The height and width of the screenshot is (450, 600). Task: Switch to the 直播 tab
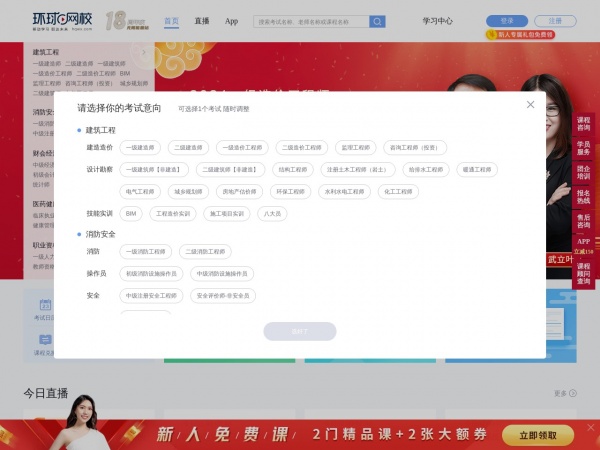point(202,21)
